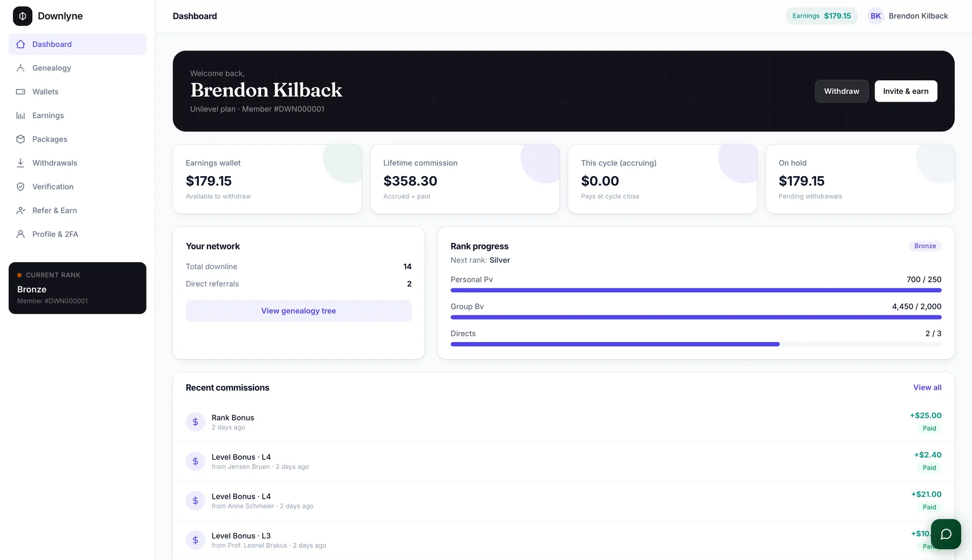Click the Group Bv progress bar
972x560 pixels.
click(x=696, y=317)
